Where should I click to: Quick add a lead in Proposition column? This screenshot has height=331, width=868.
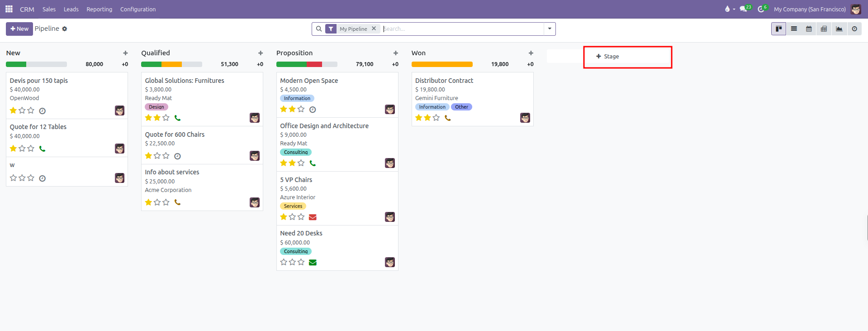(x=396, y=53)
